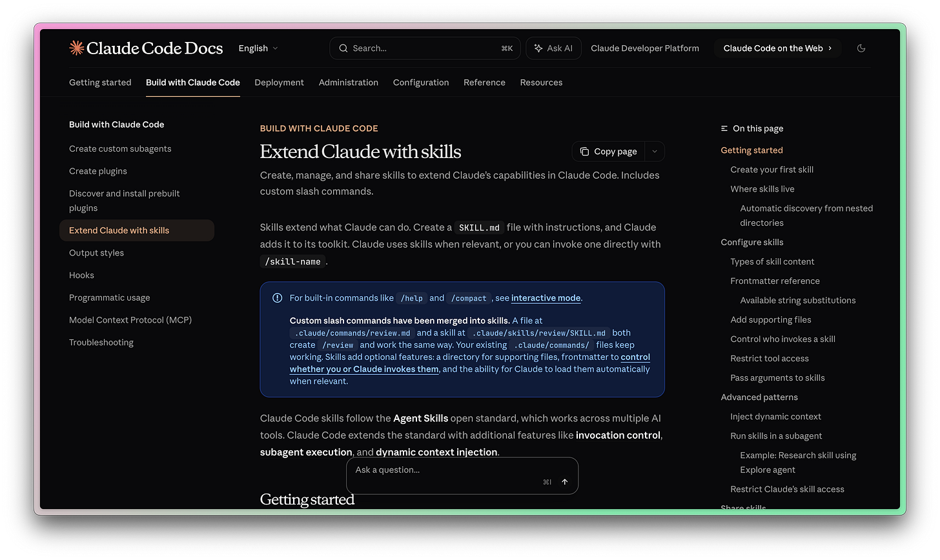940x560 pixels.
Task: Jump to Getting started in On this page
Action: coord(751,150)
